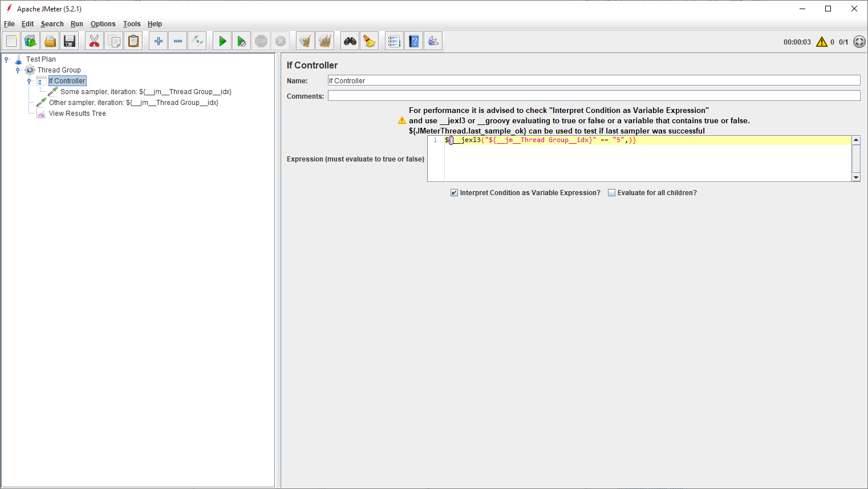The image size is (868, 489).
Task: Clear results with the single broom icon
Action: 306,41
